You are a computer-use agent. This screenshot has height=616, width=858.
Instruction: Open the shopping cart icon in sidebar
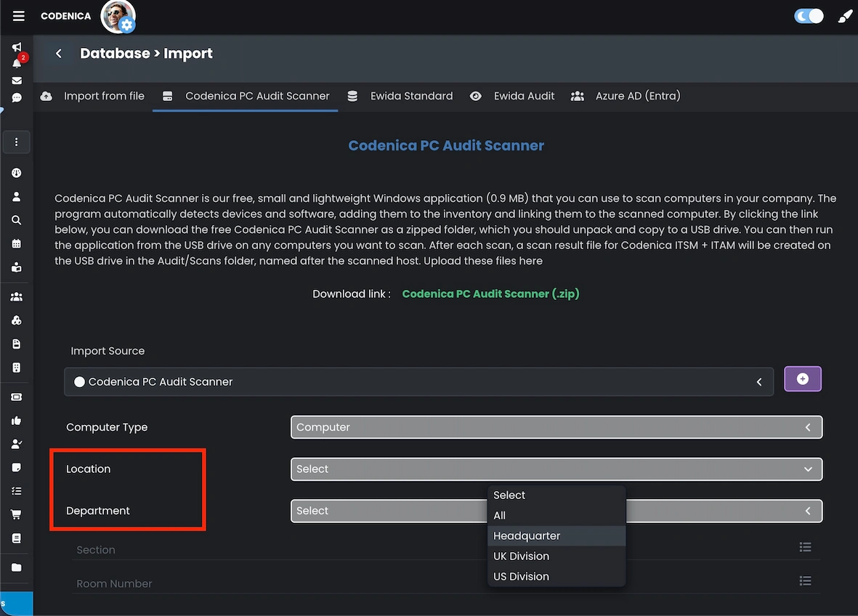coord(16,514)
